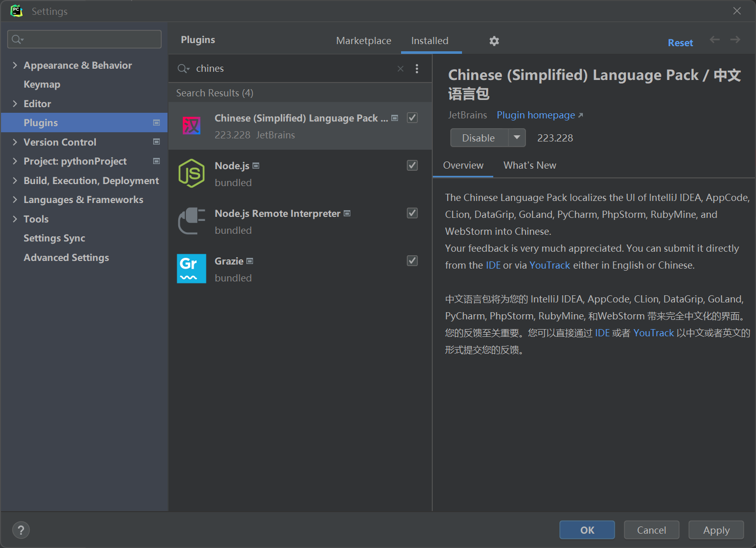The image size is (756, 548).
Task: Click the bundled marker next to Grazie name
Action: click(x=250, y=261)
